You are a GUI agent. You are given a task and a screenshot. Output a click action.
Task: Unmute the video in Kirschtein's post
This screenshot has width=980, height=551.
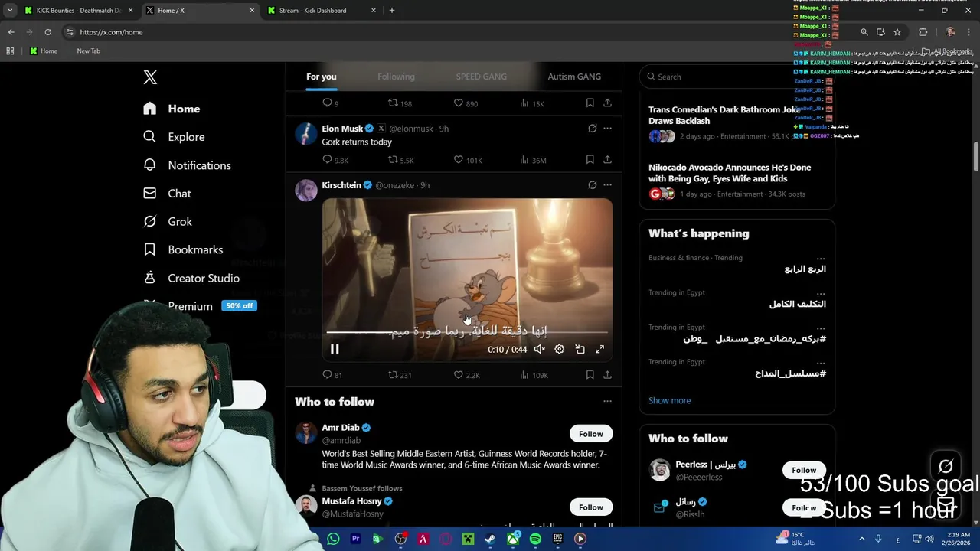click(x=540, y=349)
